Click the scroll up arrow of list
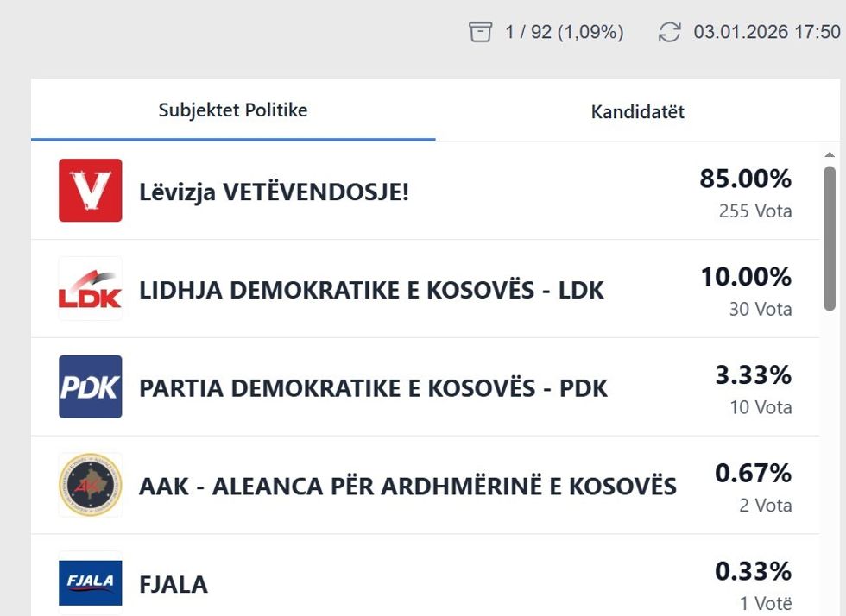Viewport: 846px width, 616px height. pyautogui.click(x=830, y=155)
